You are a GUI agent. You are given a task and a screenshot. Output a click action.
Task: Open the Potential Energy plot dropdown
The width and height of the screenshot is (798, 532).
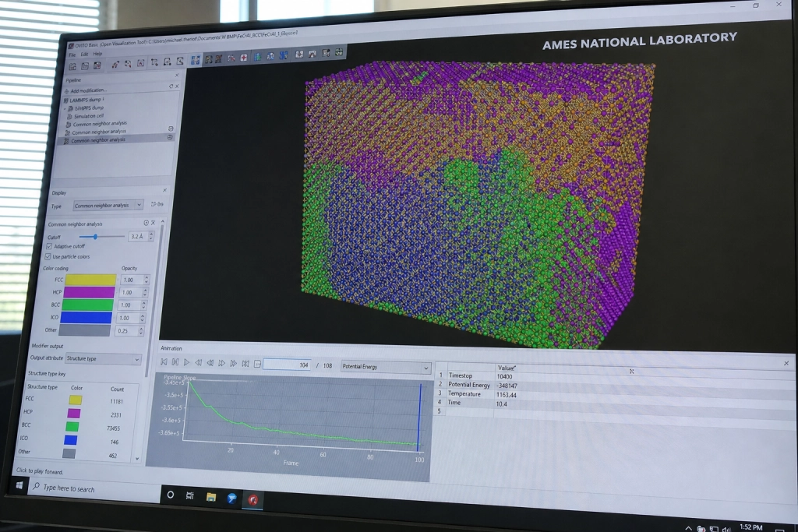tap(386, 367)
